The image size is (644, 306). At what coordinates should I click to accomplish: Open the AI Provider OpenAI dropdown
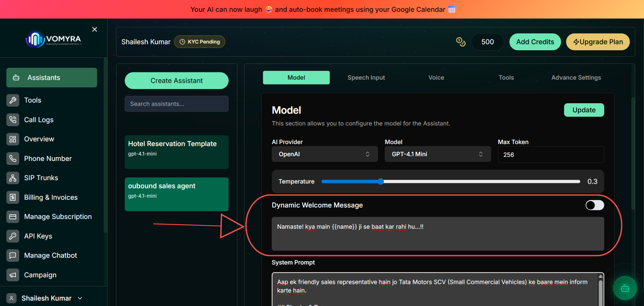(x=325, y=154)
